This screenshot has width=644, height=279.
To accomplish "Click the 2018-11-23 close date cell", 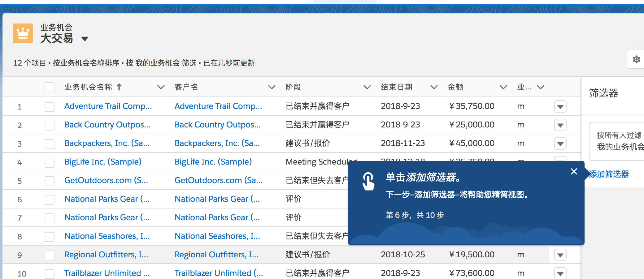I will tap(403, 143).
